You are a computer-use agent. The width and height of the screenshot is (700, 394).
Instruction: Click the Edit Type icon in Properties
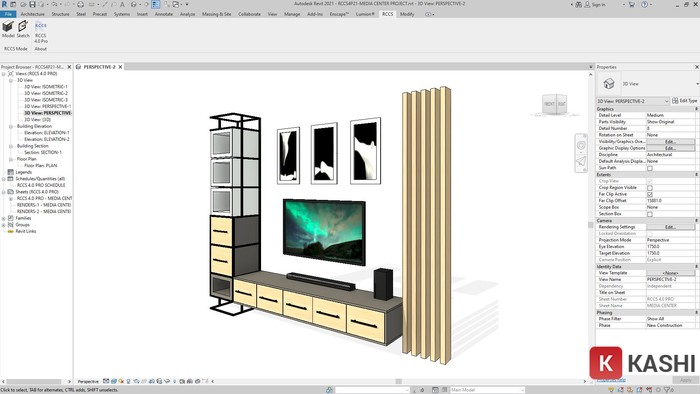(x=675, y=101)
